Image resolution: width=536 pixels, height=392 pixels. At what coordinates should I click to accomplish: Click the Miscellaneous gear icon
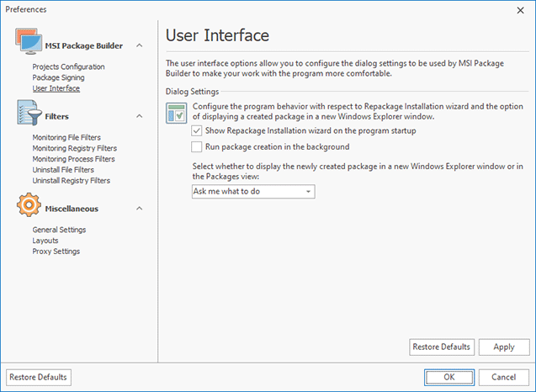(x=29, y=204)
